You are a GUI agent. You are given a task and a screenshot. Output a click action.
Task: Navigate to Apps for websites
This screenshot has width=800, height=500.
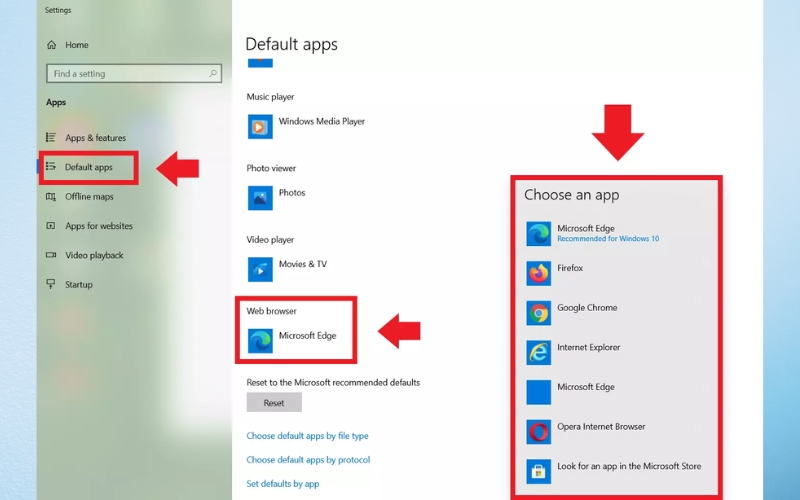(98, 226)
